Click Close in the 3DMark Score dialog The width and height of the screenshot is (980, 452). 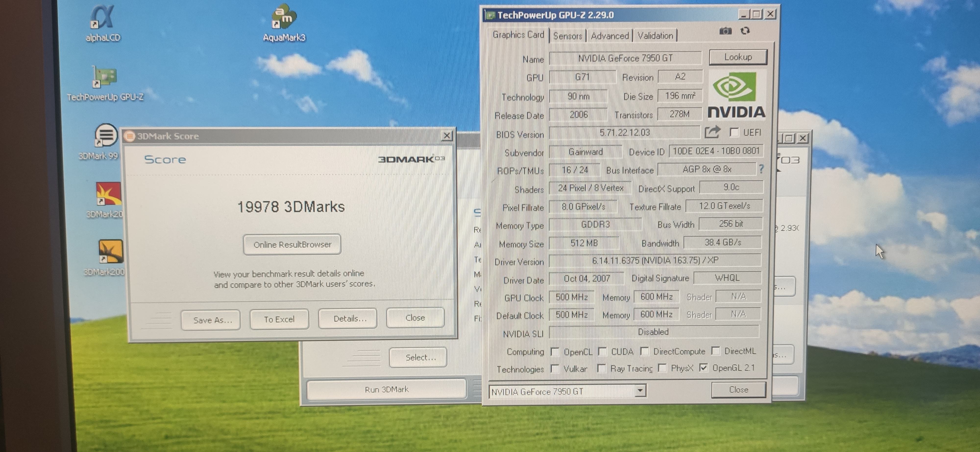(415, 318)
